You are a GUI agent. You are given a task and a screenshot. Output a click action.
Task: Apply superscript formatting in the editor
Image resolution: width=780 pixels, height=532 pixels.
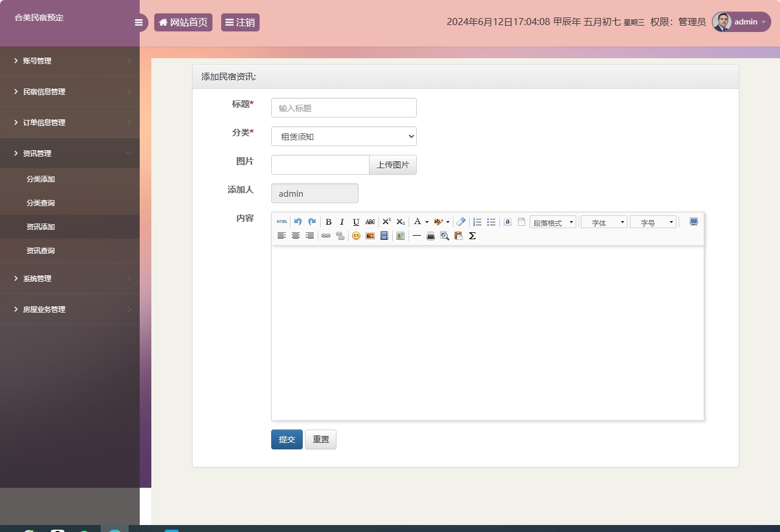(386, 221)
